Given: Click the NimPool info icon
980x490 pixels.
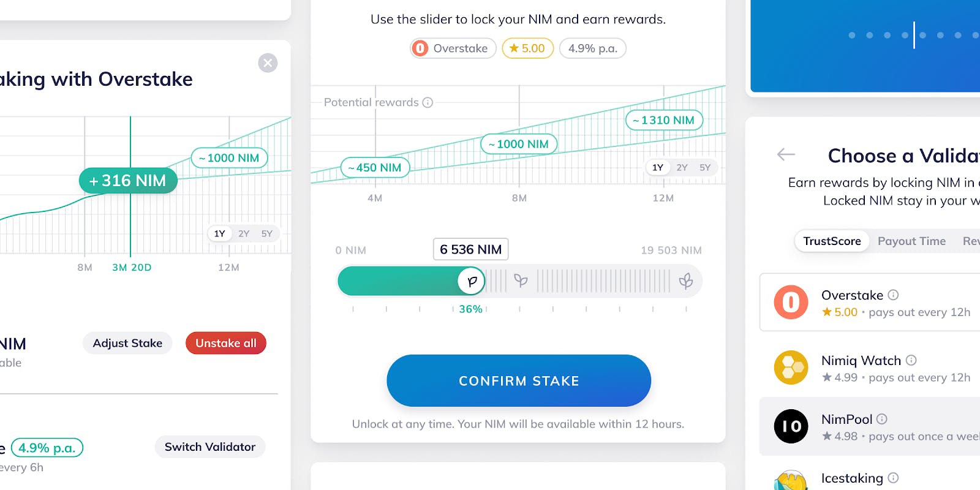Looking at the screenshot, I should (882, 419).
